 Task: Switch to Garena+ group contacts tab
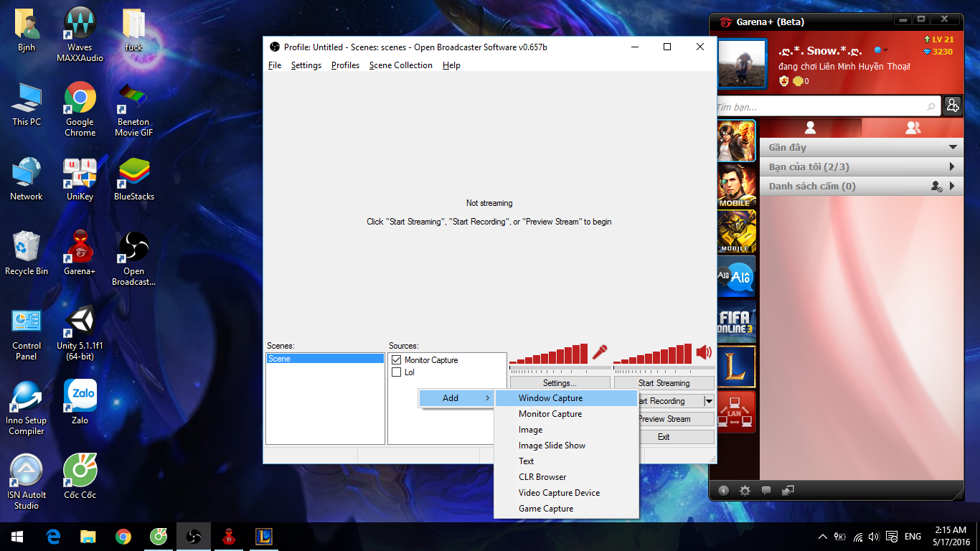(x=913, y=128)
